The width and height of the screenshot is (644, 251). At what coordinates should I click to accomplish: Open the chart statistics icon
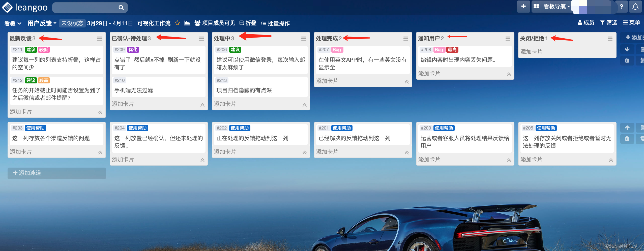[x=187, y=23]
